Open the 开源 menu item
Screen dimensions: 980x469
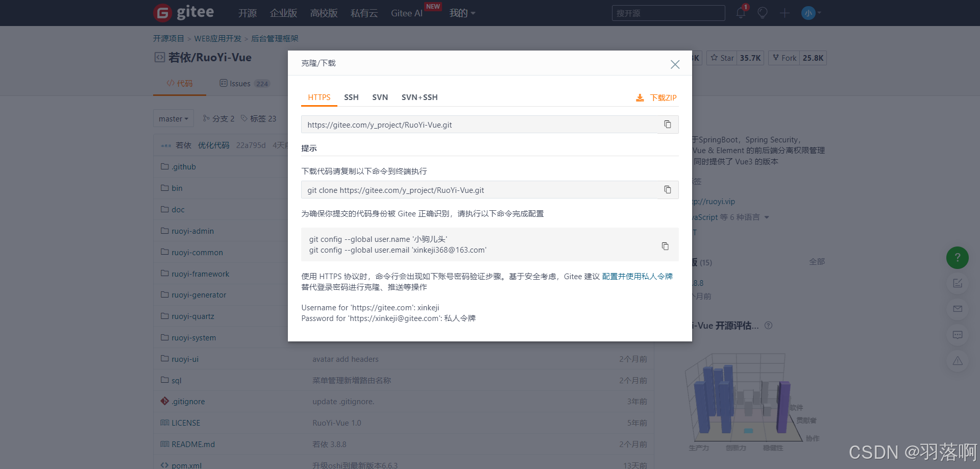248,13
